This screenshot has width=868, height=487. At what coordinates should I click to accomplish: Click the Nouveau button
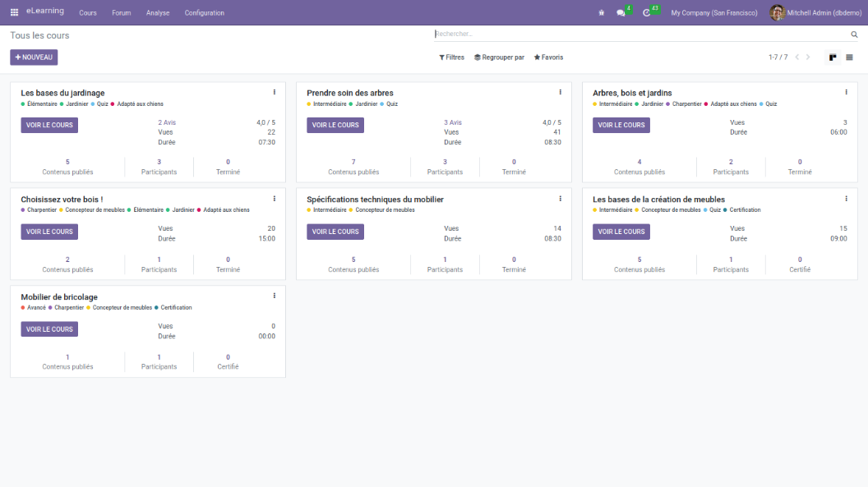tap(34, 57)
